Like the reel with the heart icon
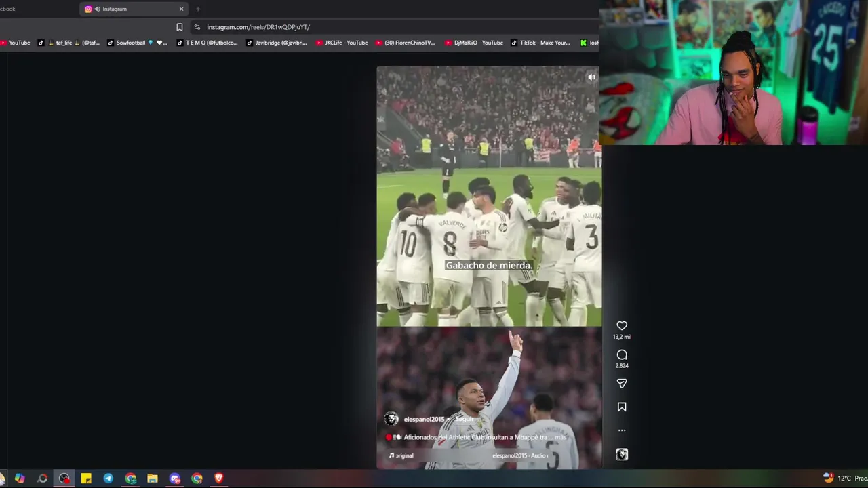Screen dimensions: 868x488 (x=622, y=326)
